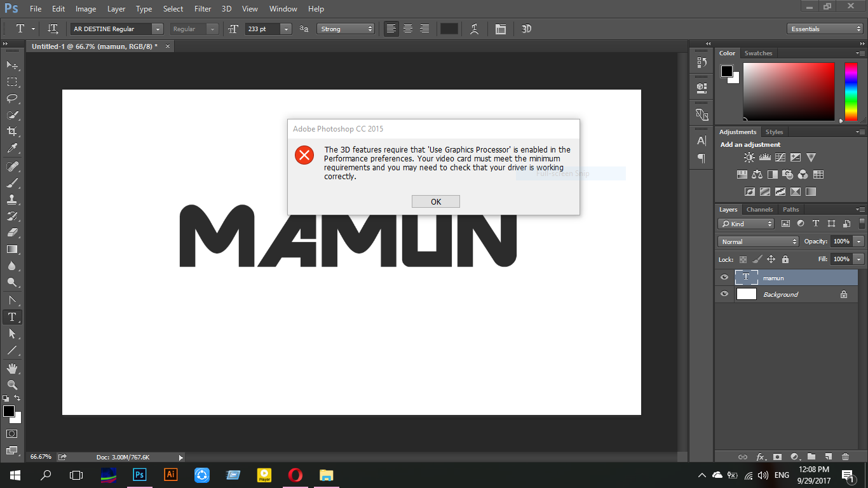The height and width of the screenshot is (488, 868).
Task: Select the Horizontal Type tool
Action: coord(12,317)
